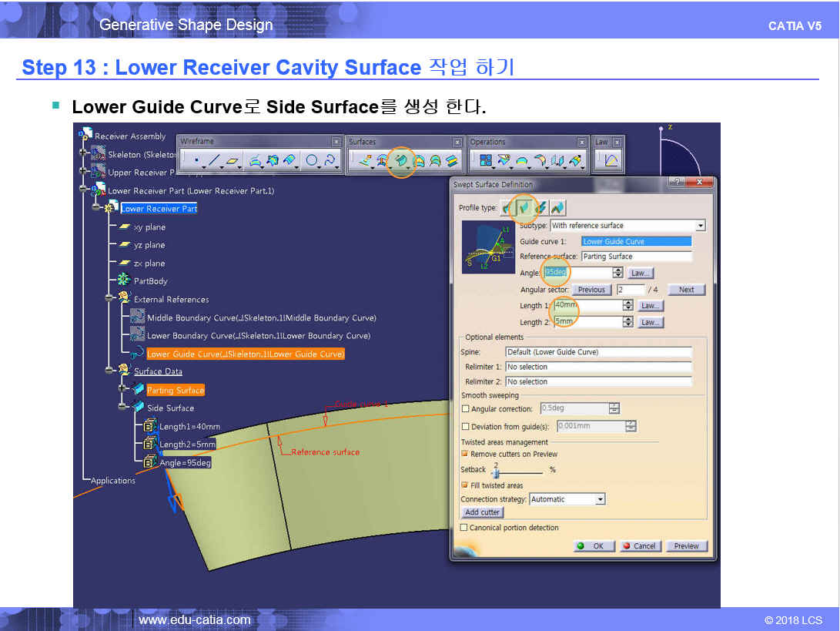Screen dimensions: 840x631
Task: Pick the Extrude icon in Surfaces toolbar
Action: [364, 161]
